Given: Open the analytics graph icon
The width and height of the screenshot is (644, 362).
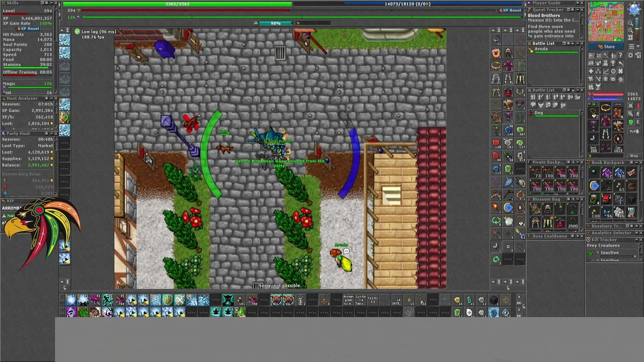Looking at the screenshot, I should 606,71.
